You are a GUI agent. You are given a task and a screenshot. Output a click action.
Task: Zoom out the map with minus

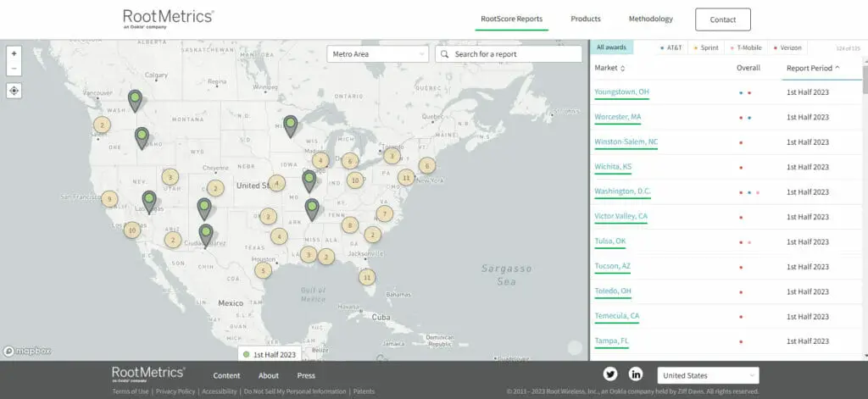(x=14, y=69)
